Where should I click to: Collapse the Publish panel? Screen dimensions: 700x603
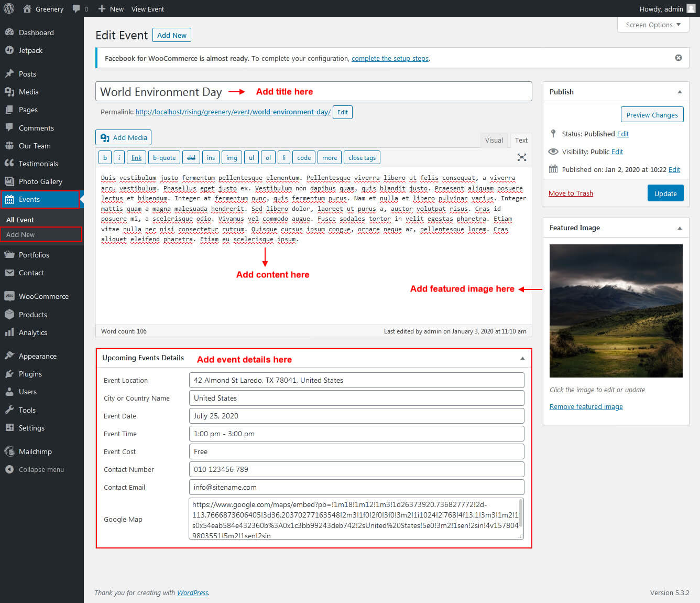[680, 92]
